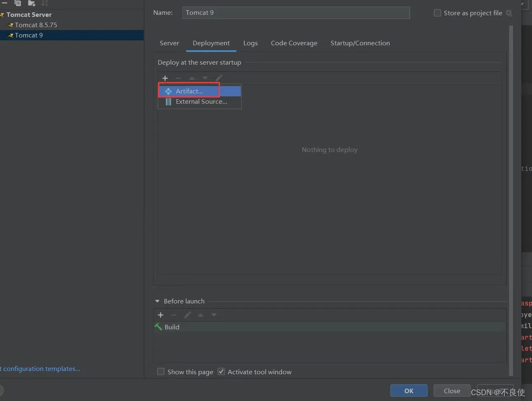Click the gear icon beside Store as project file
Screen dimensions: 532x401
509,13
